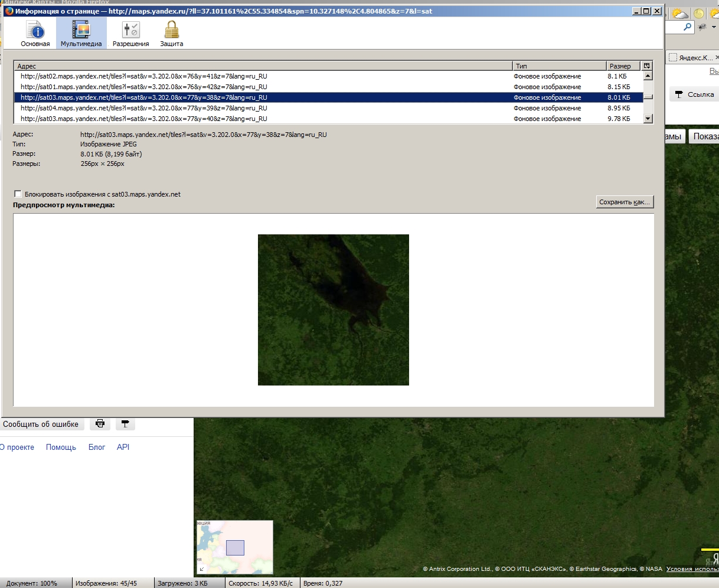
Task: Sort media list by Размер column
Action: point(623,66)
